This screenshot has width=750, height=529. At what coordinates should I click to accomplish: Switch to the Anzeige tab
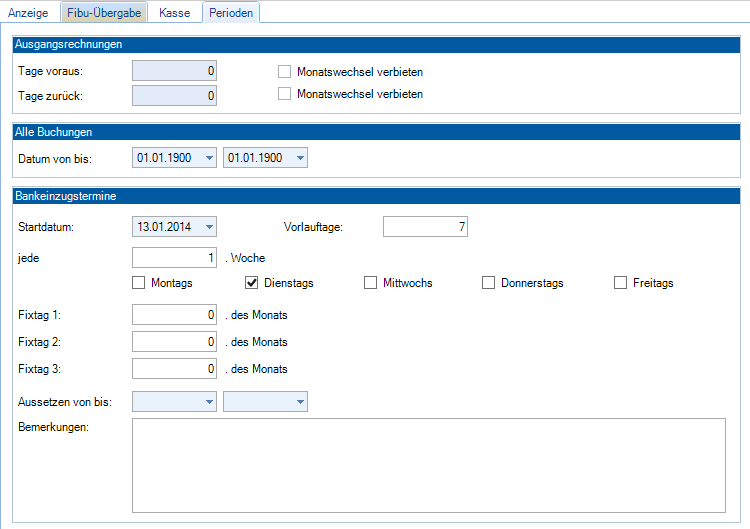(28, 13)
